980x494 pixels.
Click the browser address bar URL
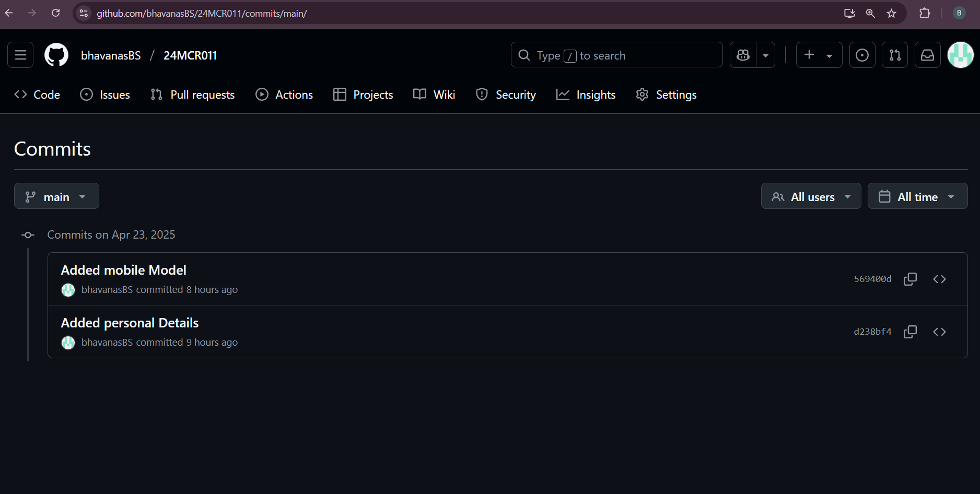202,14
